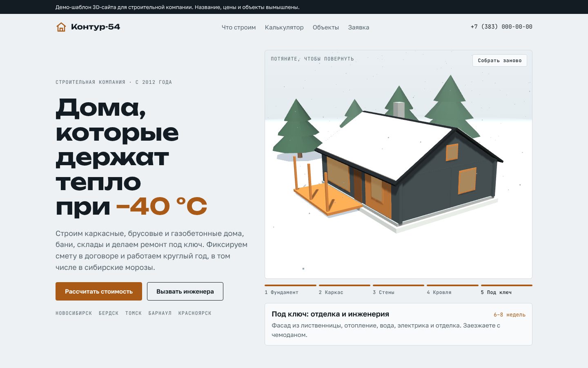Click the Бердск city label
This screenshot has height=368, width=588.
click(109, 313)
